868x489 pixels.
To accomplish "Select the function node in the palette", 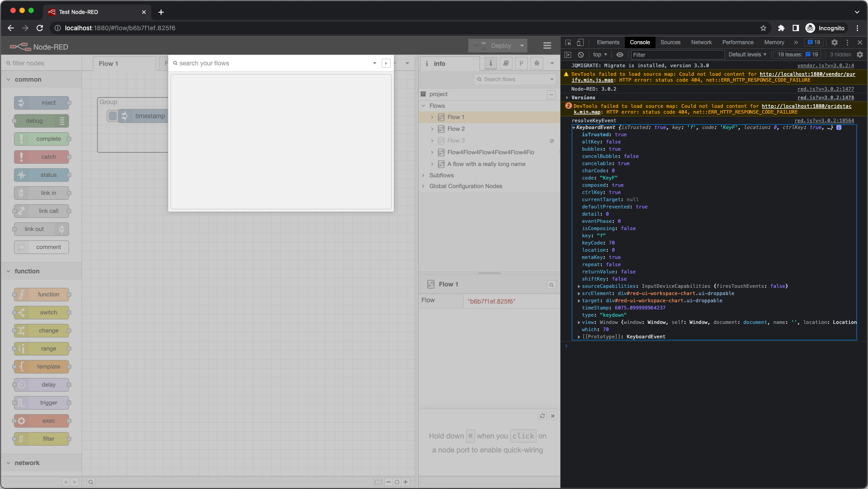I will pos(42,294).
